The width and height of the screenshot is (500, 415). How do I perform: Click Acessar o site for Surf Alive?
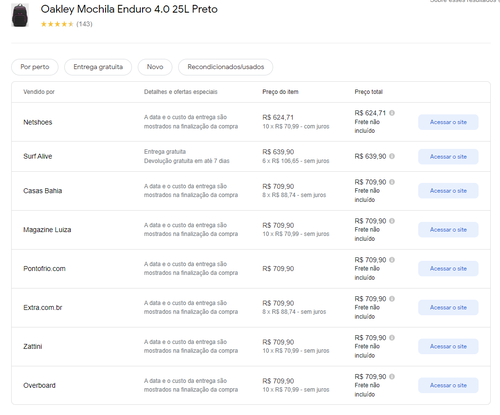tap(448, 157)
